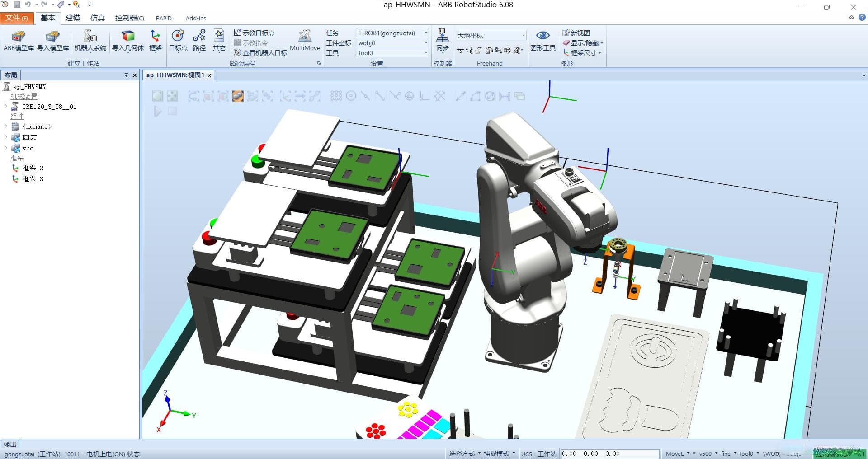The width and height of the screenshot is (868, 459).
Task: Click 示教目标点 teach target
Action: pyautogui.click(x=254, y=33)
